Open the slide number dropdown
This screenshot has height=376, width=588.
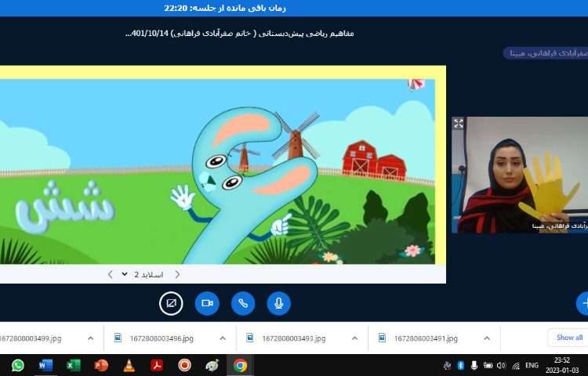(125, 274)
